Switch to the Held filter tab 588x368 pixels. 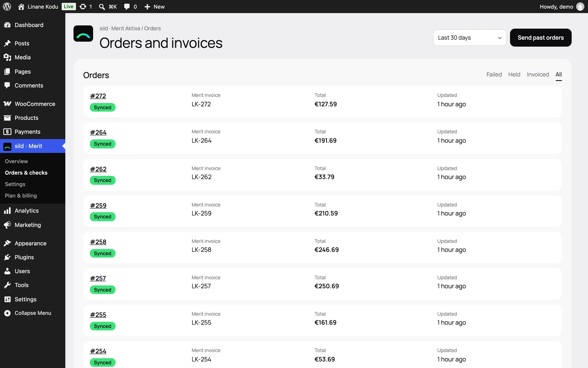point(514,74)
